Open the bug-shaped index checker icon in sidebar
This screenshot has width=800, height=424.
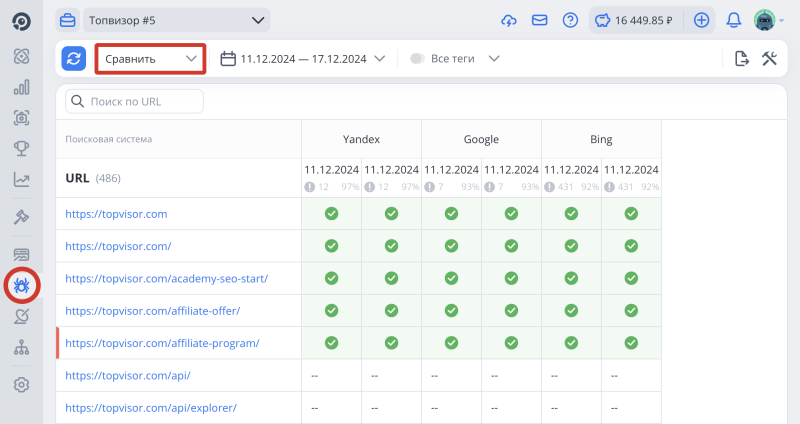[x=21, y=286]
